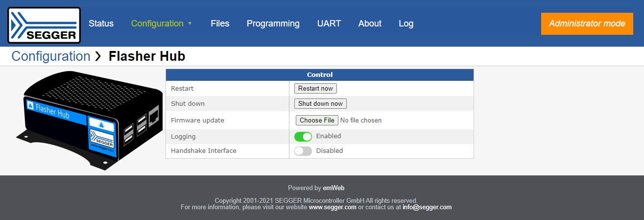Expand the Configuration dropdown arrow
The image size is (644, 220).
pos(190,24)
